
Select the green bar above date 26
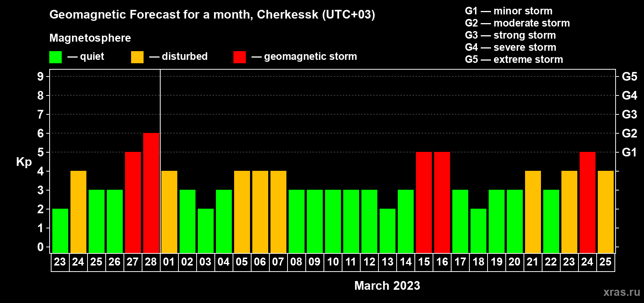click(x=115, y=222)
